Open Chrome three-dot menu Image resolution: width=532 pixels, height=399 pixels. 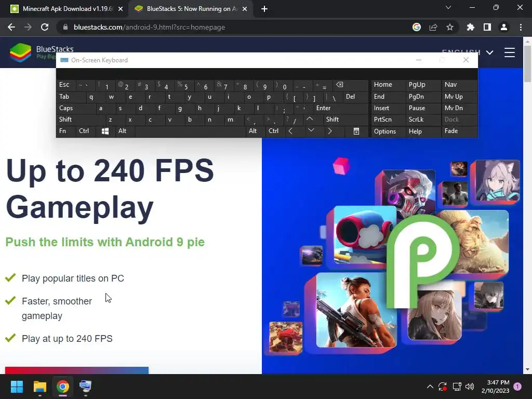pyautogui.click(x=521, y=27)
